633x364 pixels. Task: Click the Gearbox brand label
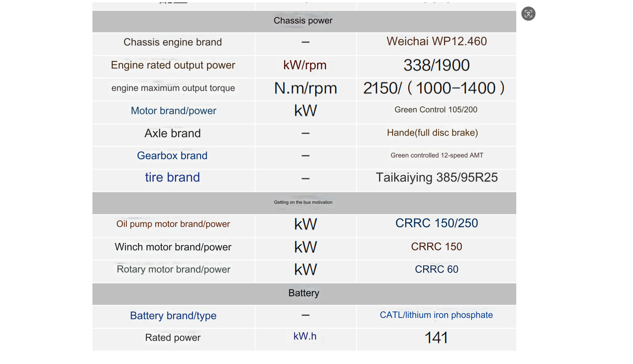(172, 156)
